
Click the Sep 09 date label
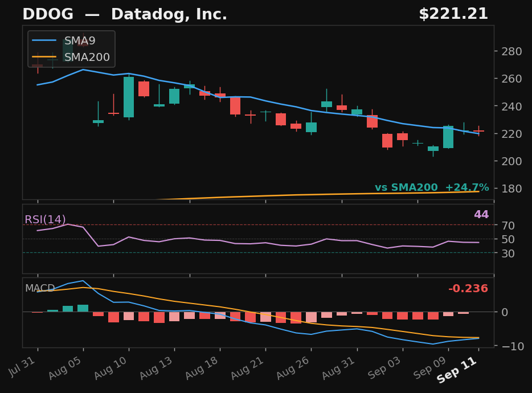(x=431, y=368)
